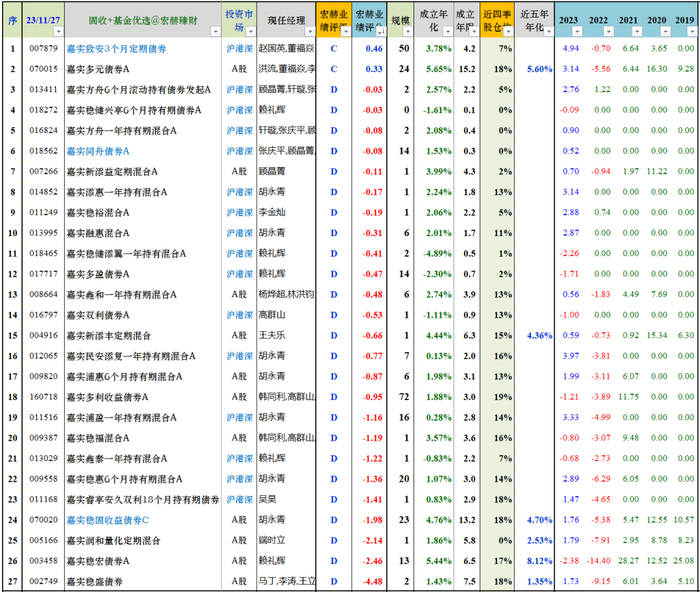700x592 pixels.
Task: Open the 2020 column filter dropdown
Action: click(x=666, y=31)
